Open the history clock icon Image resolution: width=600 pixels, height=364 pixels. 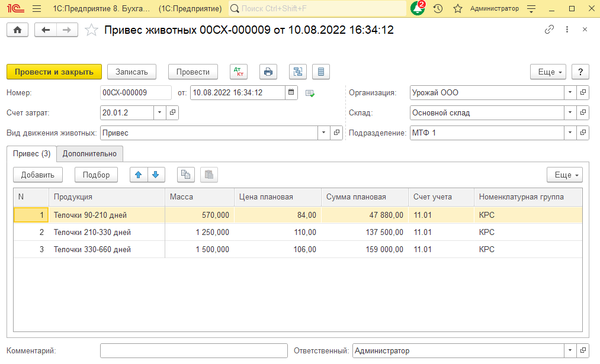pos(438,9)
